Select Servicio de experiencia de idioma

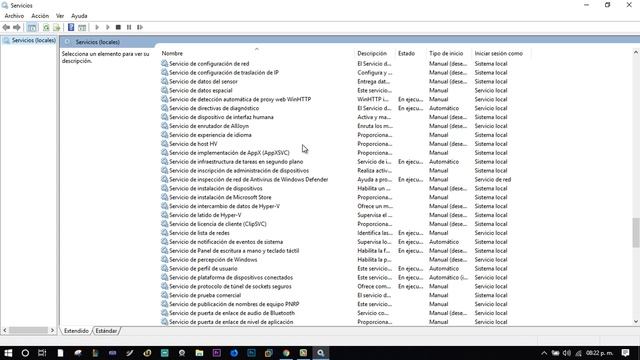pos(210,135)
